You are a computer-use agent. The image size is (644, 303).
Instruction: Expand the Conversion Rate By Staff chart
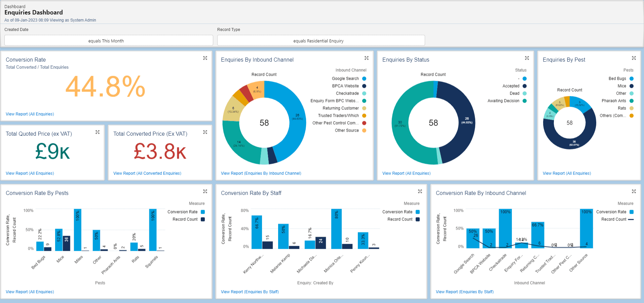tap(420, 192)
